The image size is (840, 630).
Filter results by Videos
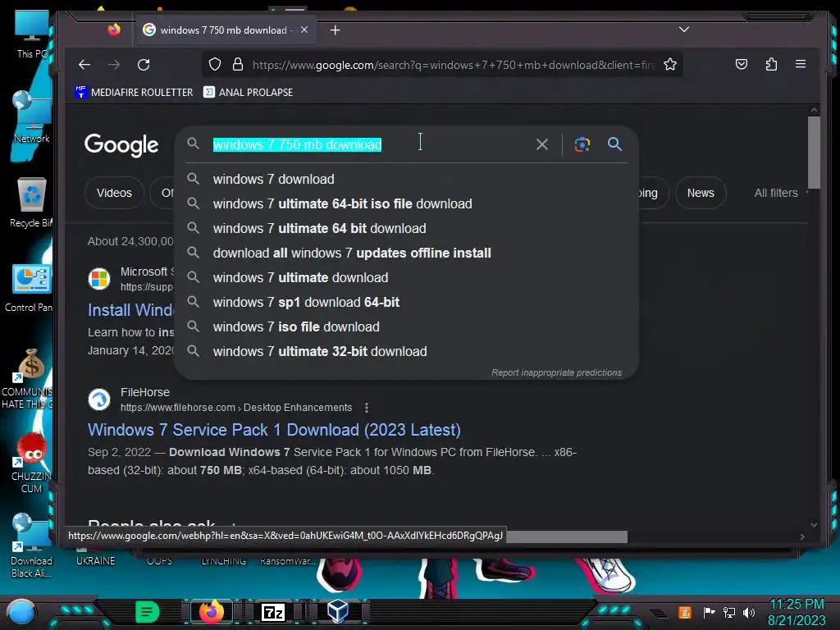click(114, 193)
